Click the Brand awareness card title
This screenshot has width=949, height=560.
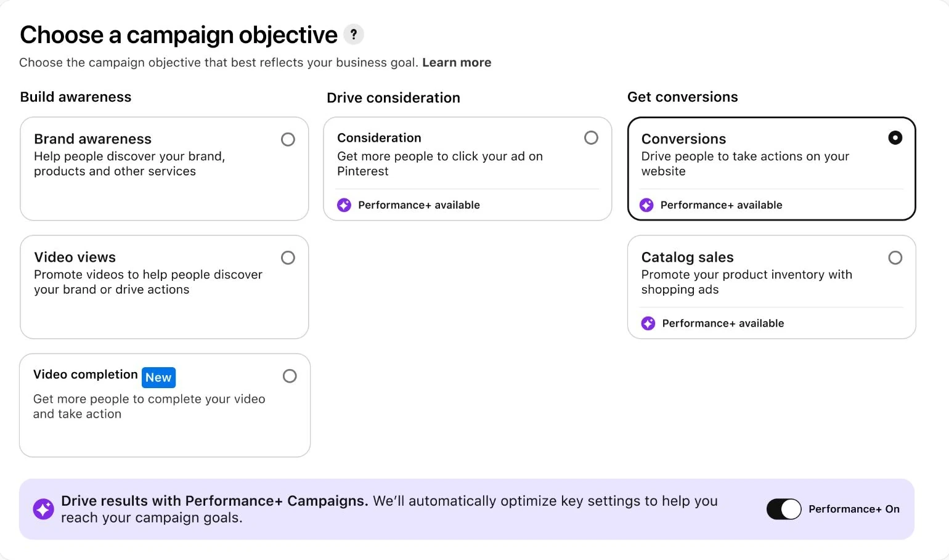(x=92, y=139)
